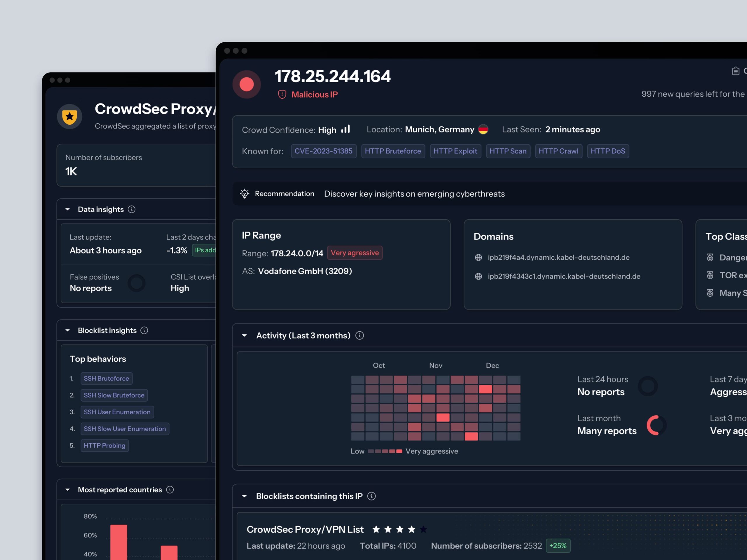The image size is (747, 560).
Task: Collapse the Blocklists containing this IP section
Action: pos(245,496)
